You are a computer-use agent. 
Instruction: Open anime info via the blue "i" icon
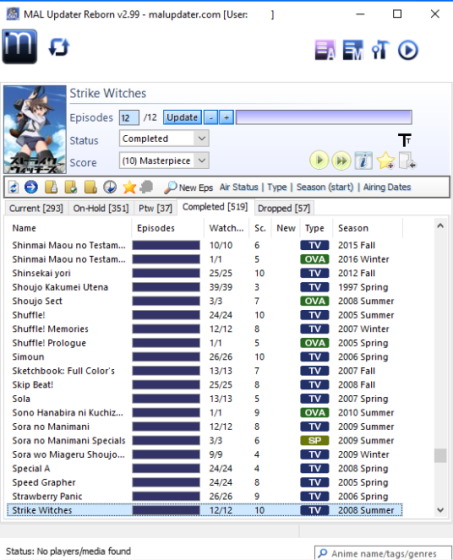(363, 161)
